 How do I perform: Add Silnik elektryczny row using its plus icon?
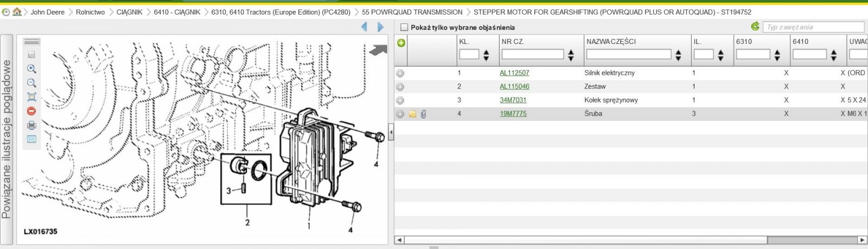tap(400, 73)
